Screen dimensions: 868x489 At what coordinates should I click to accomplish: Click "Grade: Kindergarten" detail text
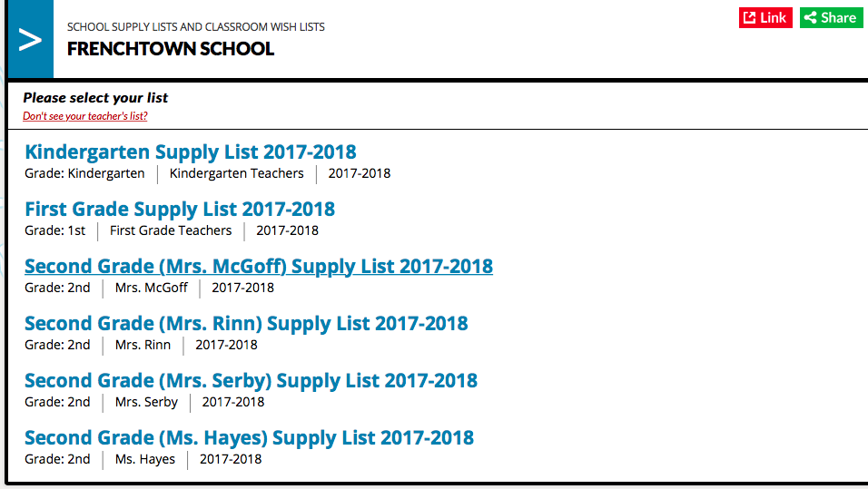click(x=84, y=173)
